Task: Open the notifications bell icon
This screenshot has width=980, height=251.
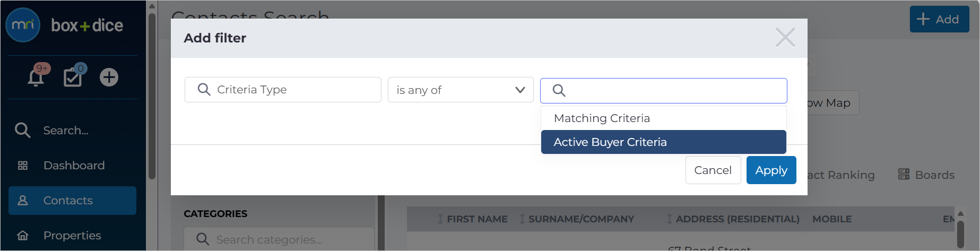Action: tap(36, 77)
